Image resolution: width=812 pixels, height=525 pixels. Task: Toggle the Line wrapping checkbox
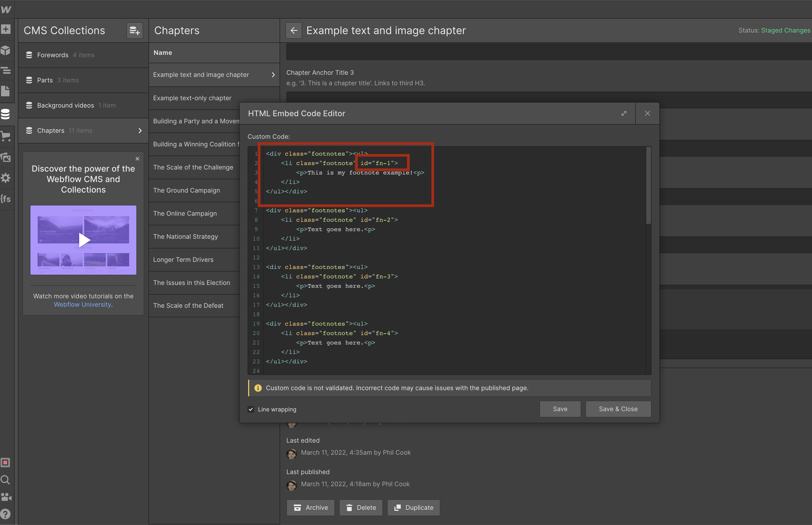pos(251,410)
